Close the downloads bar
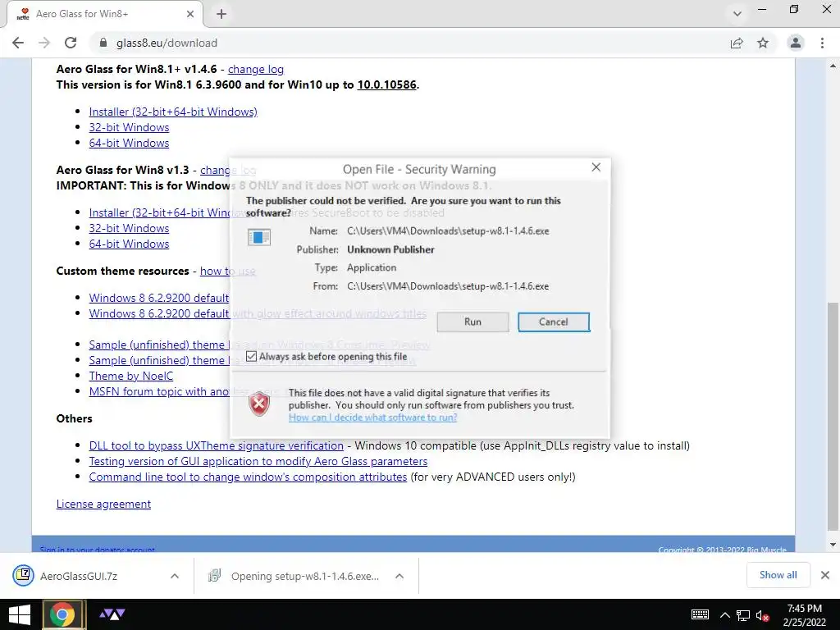 click(x=825, y=575)
